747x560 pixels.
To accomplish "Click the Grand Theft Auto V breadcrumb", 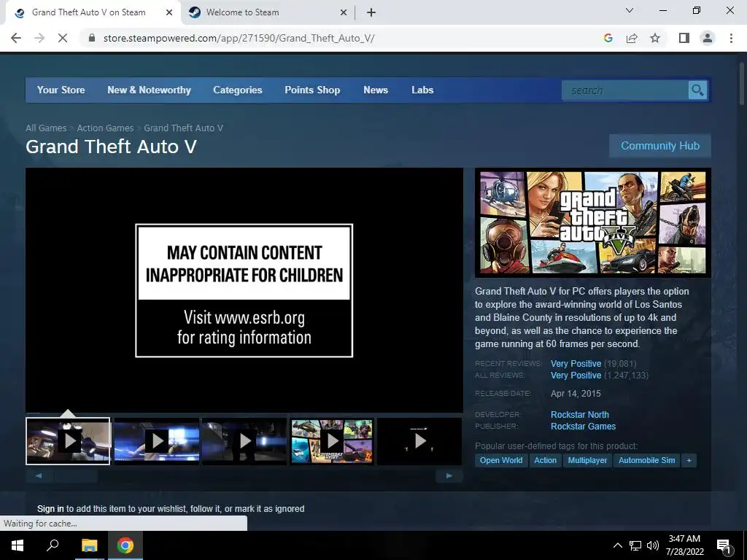I will click(183, 128).
